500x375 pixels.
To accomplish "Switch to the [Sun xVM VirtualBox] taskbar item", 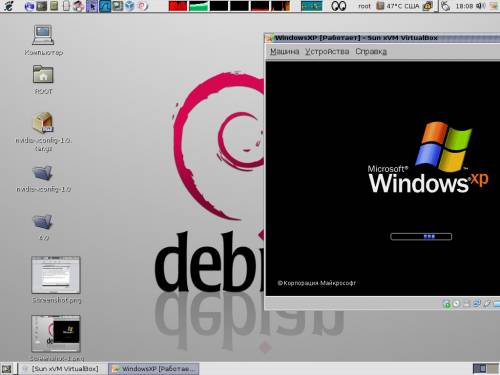I will tap(61, 369).
